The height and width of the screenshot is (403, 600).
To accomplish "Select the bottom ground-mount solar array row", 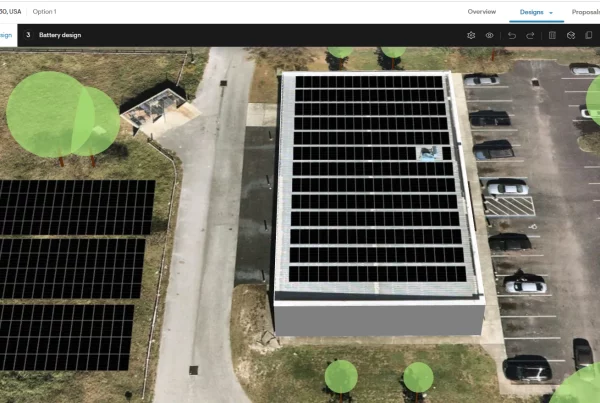I will (65, 337).
